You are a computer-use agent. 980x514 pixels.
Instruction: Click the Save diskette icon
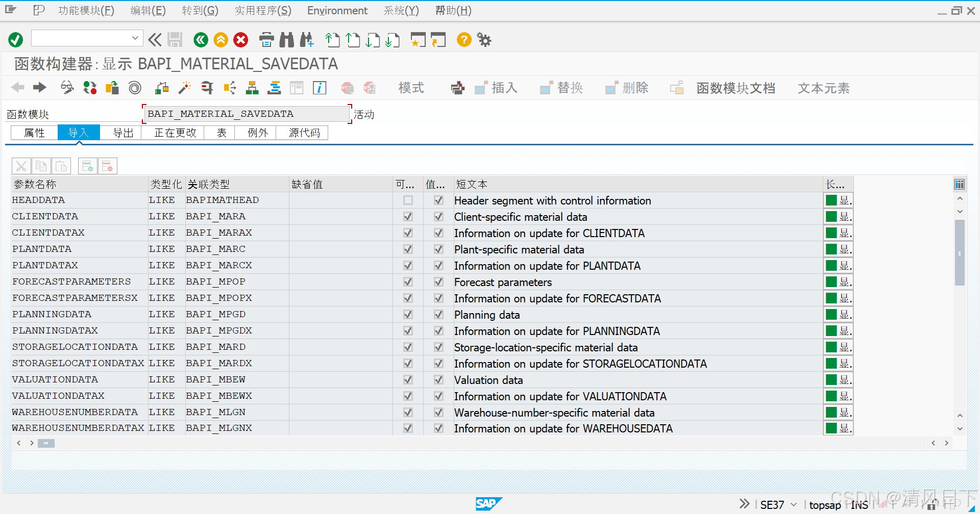pyautogui.click(x=175, y=40)
